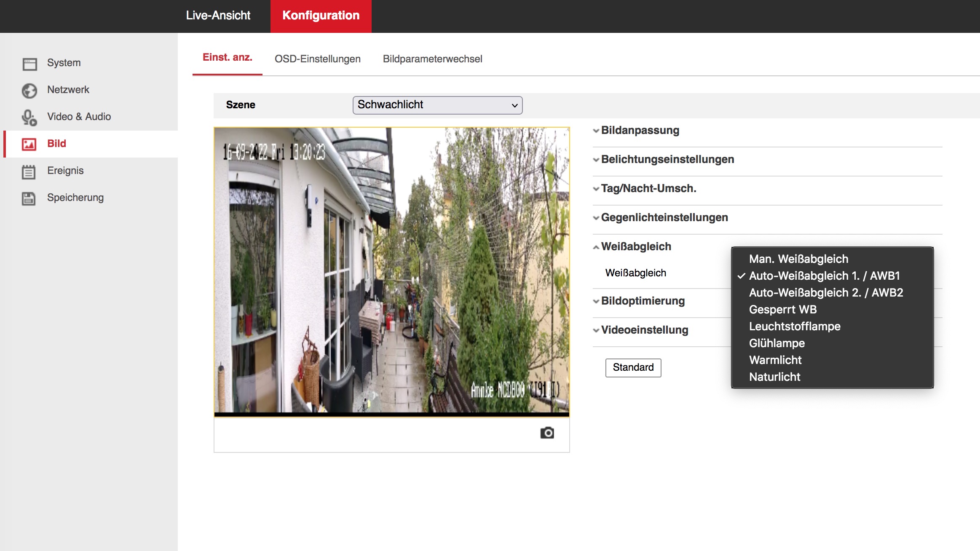The image size is (980, 551).
Task: Click the Ereignis calendar icon
Action: 29,171
